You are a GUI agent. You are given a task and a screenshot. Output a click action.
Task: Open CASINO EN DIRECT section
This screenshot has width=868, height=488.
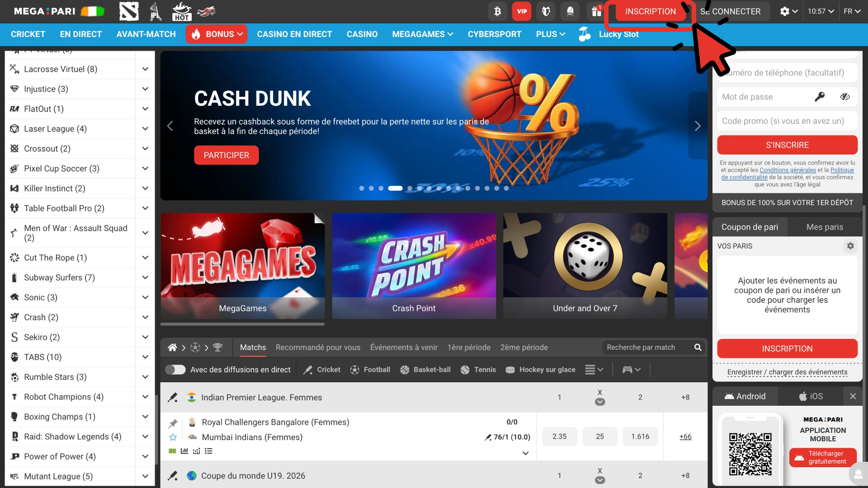[x=294, y=34]
